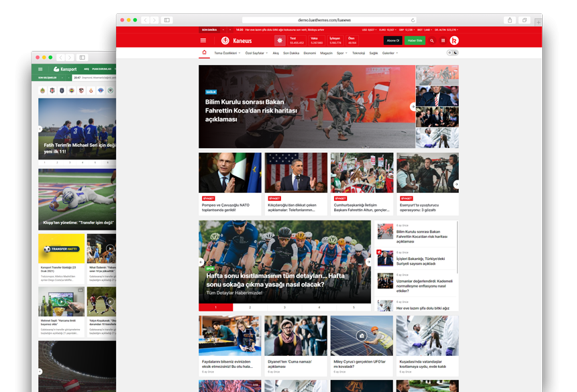
Task: Open the apps grid icon in header
Action: 443,41
